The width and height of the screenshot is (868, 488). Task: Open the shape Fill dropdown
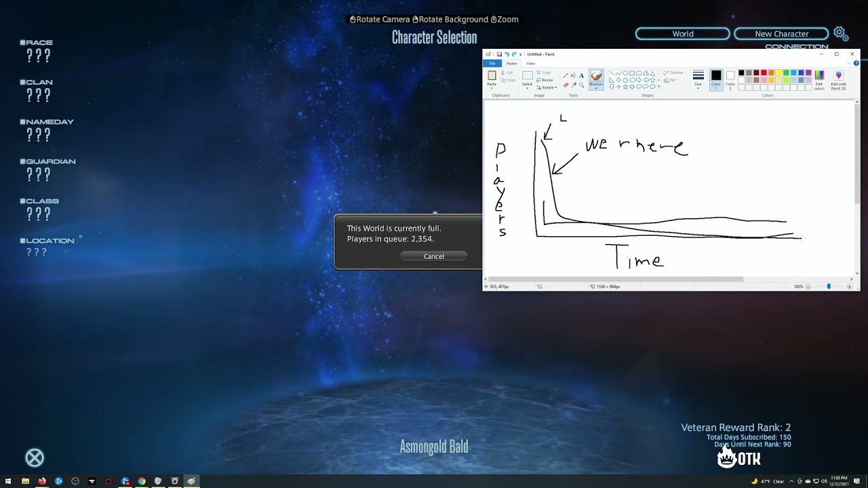point(671,80)
